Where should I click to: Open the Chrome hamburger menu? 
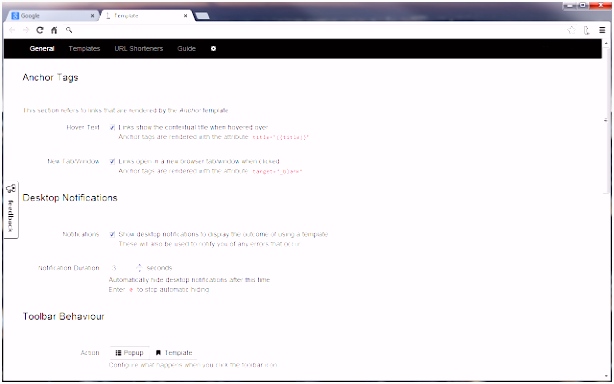[x=602, y=30]
